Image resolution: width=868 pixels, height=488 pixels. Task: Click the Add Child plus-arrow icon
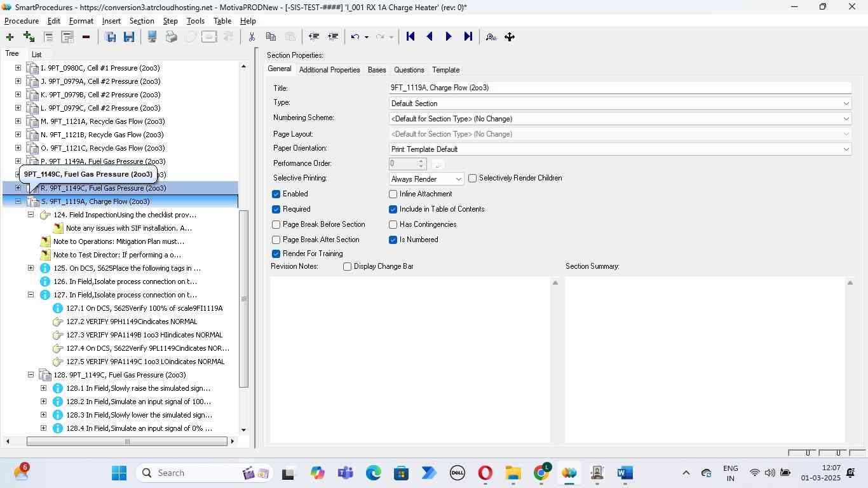click(29, 37)
